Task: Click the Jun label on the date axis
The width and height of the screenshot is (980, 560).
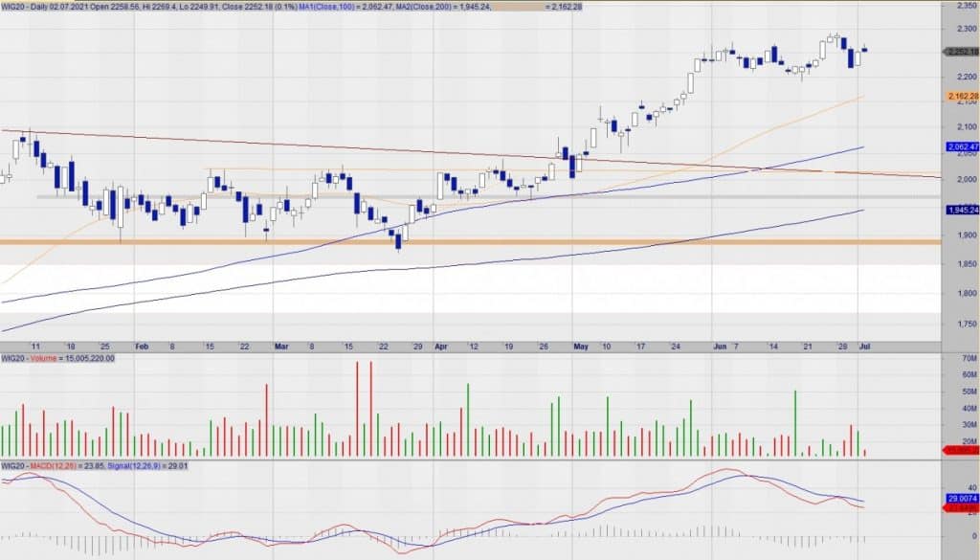Action: coord(719,346)
